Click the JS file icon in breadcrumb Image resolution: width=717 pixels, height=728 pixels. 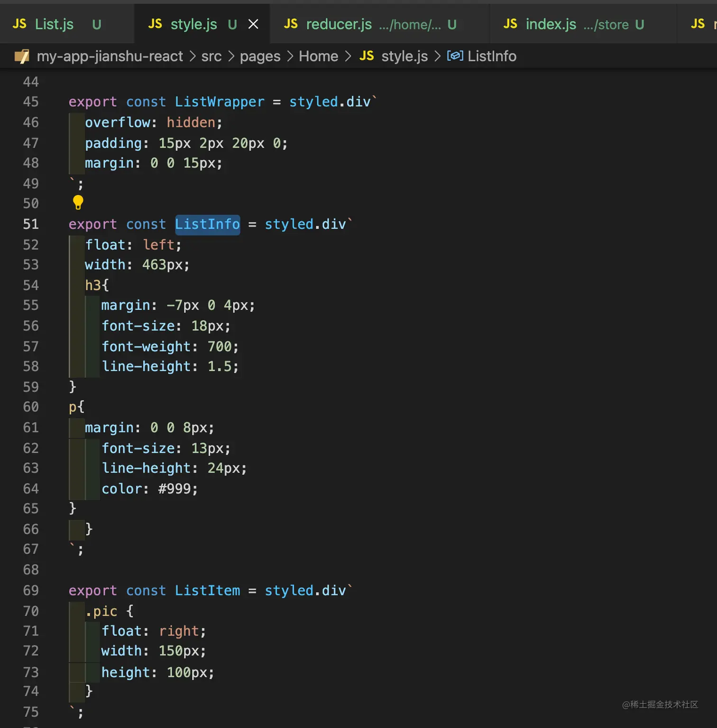click(x=367, y=56)
